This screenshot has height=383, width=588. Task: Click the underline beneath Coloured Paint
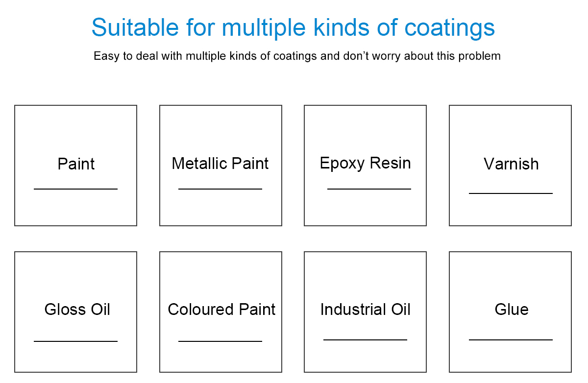pos(220,341)
